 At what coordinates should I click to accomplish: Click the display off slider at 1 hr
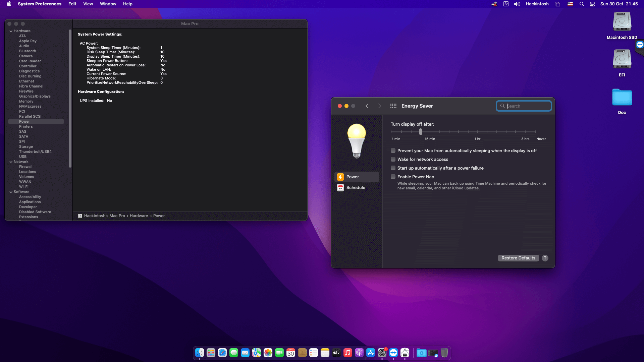pyautogui.click(x=478, y=132)
